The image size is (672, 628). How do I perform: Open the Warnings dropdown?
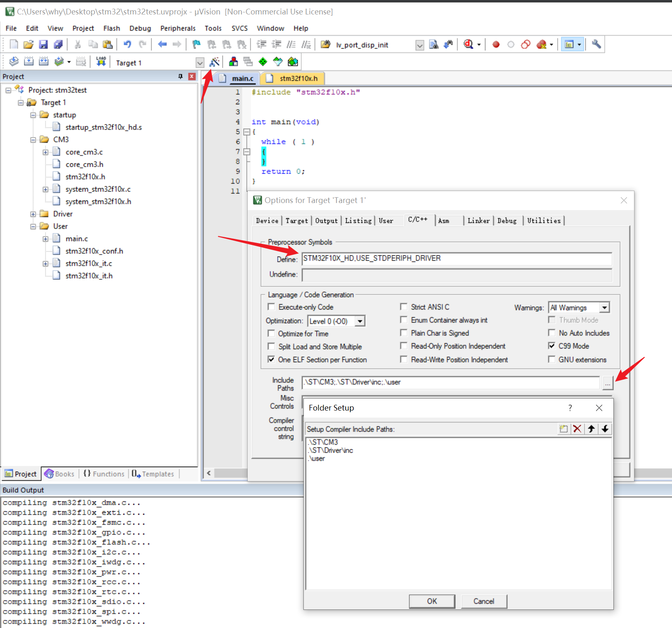[x=604, y=307]
